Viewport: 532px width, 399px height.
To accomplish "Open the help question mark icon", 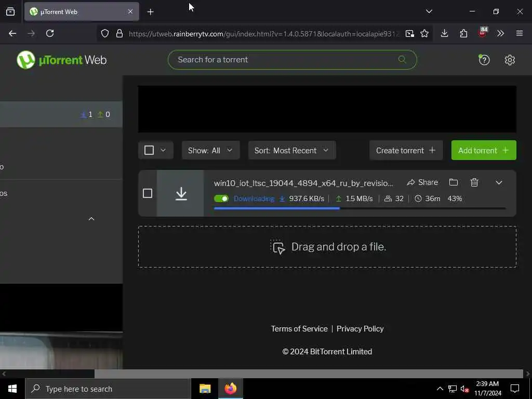I will click(484, 60).
